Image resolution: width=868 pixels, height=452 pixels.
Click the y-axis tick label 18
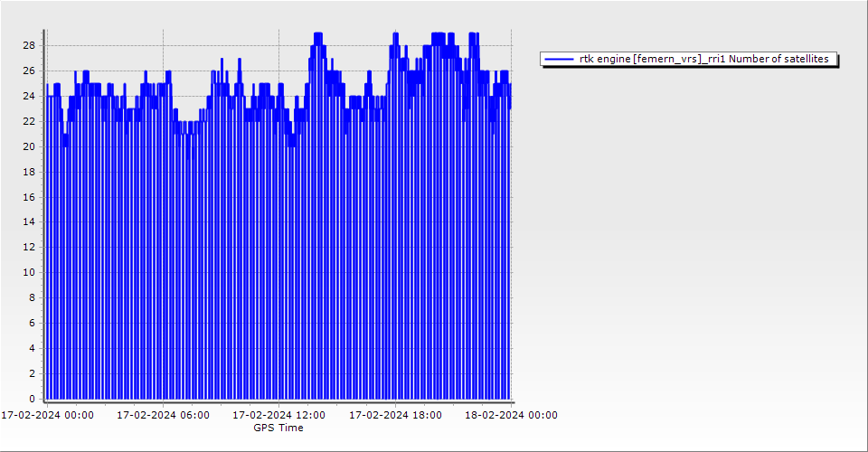[29, 172]
